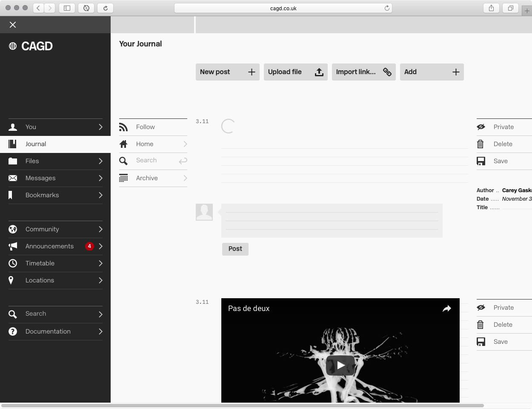Screen dimensions: 532x409
Task: Click Safari's share button
Action: click(491, 8)
